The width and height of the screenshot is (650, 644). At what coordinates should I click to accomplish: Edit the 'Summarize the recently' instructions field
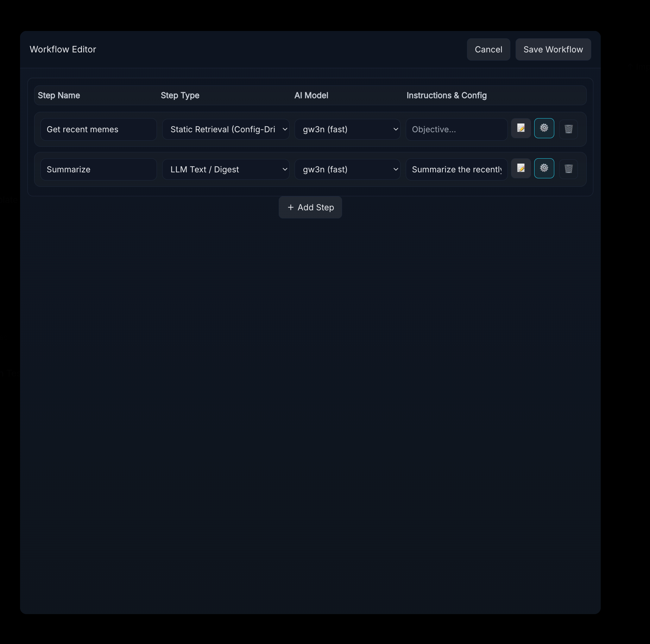point(456,170)
